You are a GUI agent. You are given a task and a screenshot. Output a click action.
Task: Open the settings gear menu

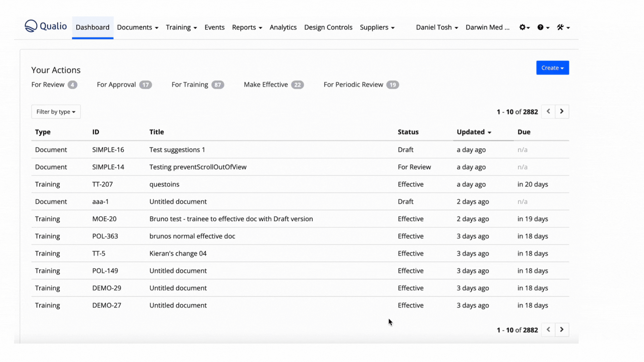524,27
